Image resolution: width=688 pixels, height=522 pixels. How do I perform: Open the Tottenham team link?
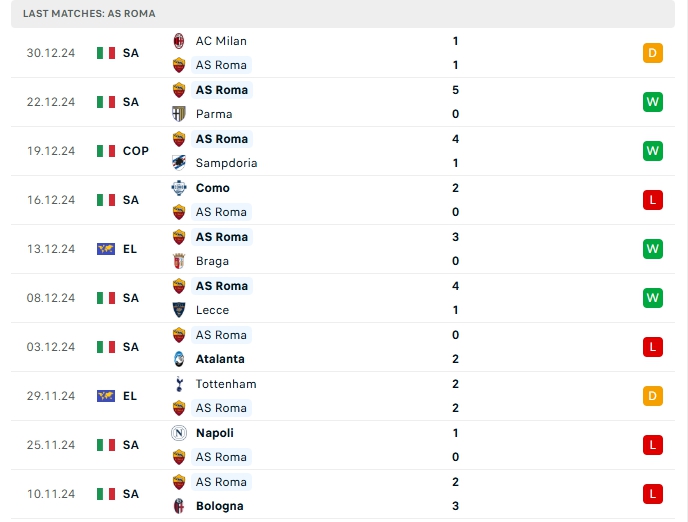tap(226, 384)
